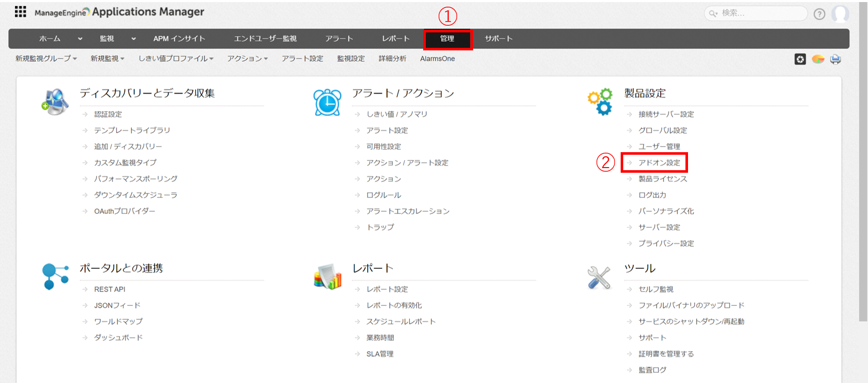
Task: Open the ダウンタイムスケジューラ link
Action: (136, 195)
